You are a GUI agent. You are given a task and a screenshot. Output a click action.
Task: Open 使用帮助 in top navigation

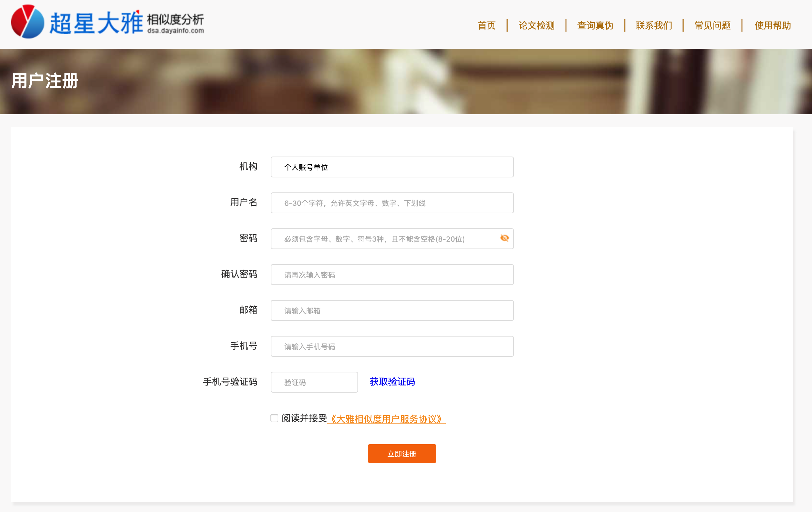(772, 25)
